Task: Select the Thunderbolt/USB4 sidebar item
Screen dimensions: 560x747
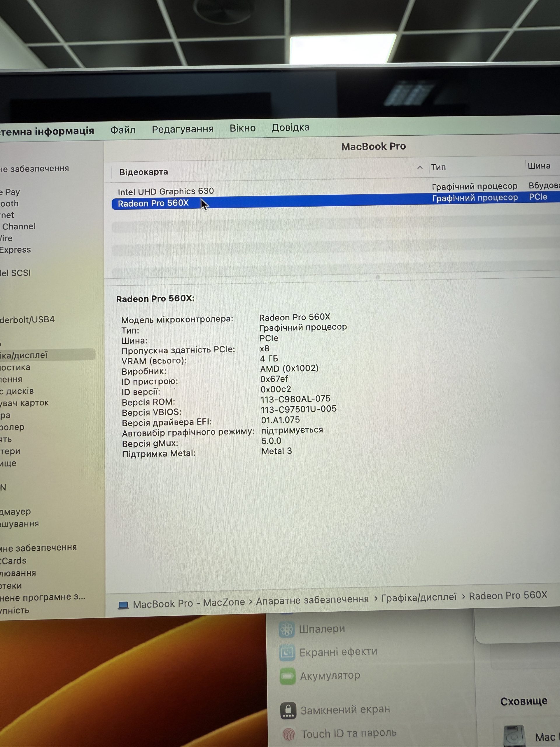Action: (27, 320)
